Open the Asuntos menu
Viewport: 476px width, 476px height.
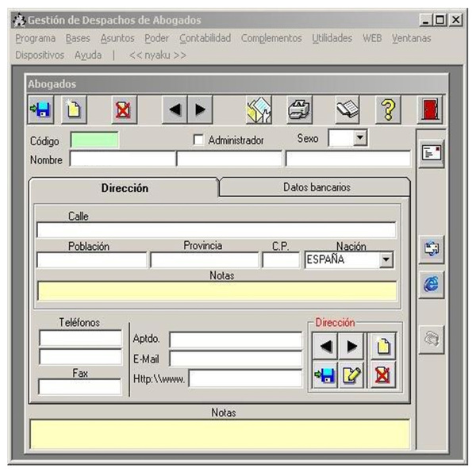pos(117,38)
